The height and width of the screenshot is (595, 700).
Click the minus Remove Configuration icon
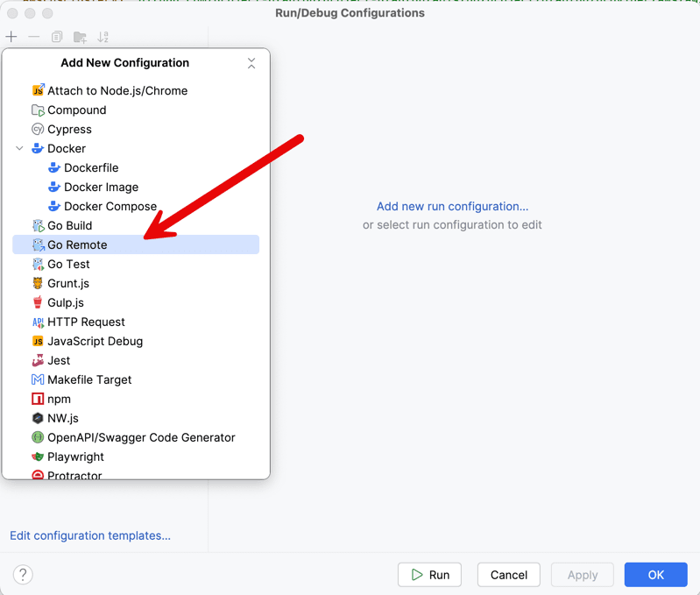pyautogui.click(x=34, y=37)
